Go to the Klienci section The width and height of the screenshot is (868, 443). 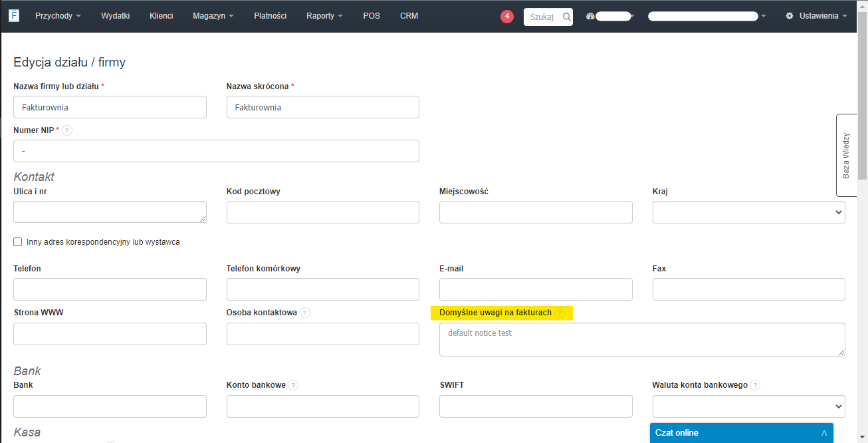tap(162, 16)
